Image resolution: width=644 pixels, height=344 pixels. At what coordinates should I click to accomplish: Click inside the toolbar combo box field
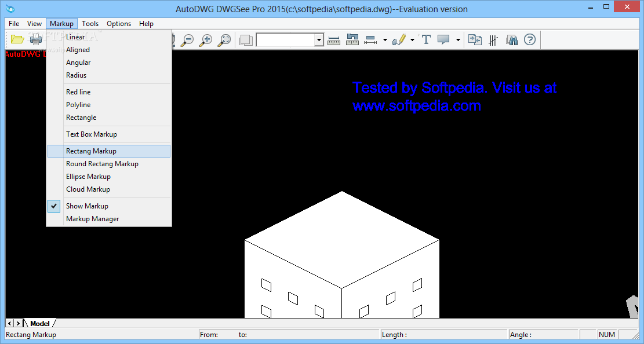(285, 40)
